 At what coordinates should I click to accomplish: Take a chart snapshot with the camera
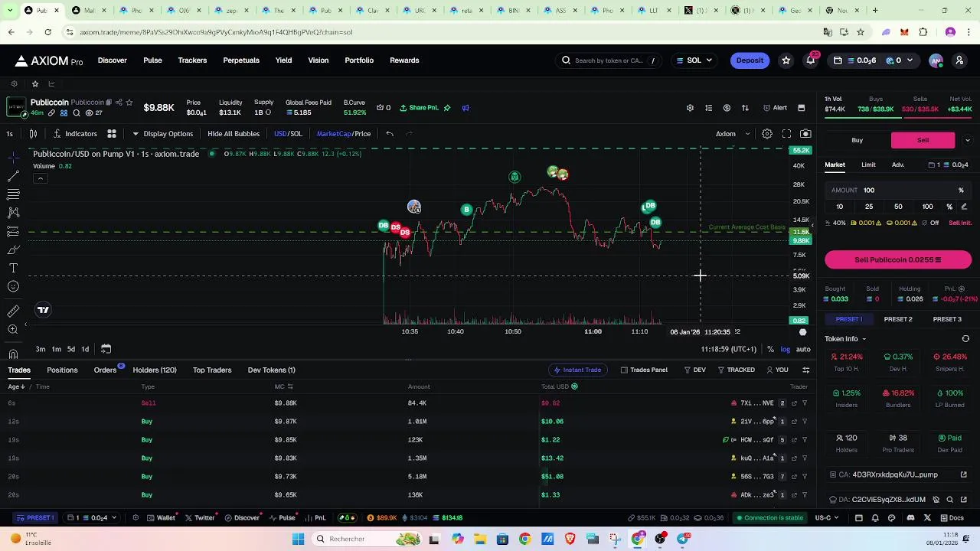pos(805,133)
